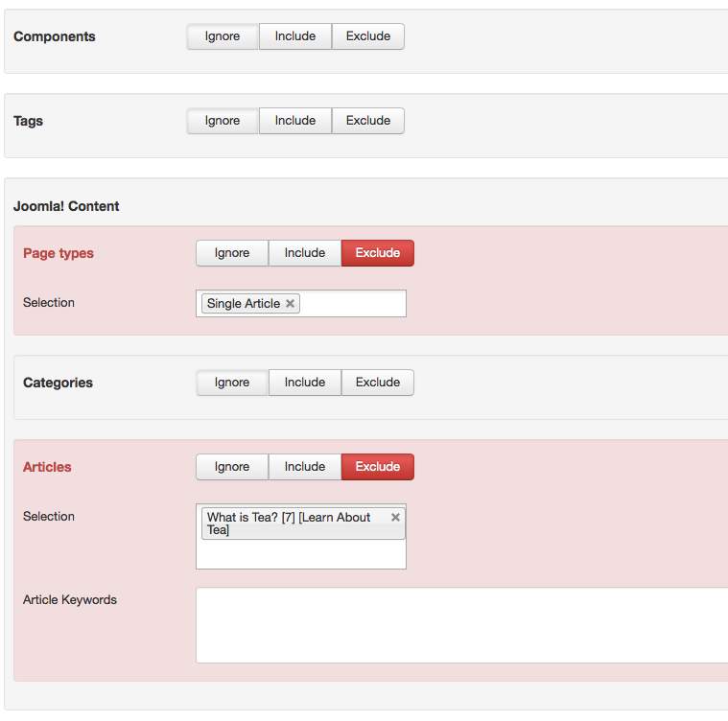Set Components to Include
728x721 pixels.
[x=295, y=36]
